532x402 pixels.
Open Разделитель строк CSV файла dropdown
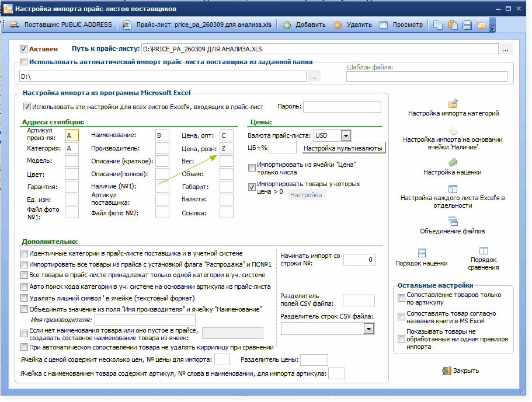click(x=369, y=329)
